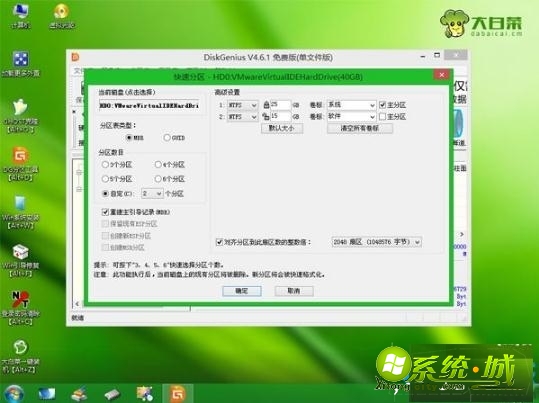Launch login password clear [Alt+C] shortcut
539x403 pixels.
point(20,308)
